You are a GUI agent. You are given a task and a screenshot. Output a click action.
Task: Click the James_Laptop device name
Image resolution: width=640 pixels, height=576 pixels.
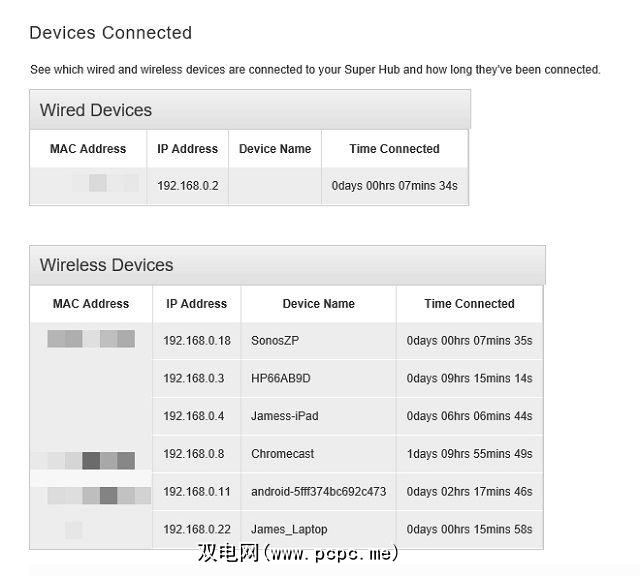[289, 529]
